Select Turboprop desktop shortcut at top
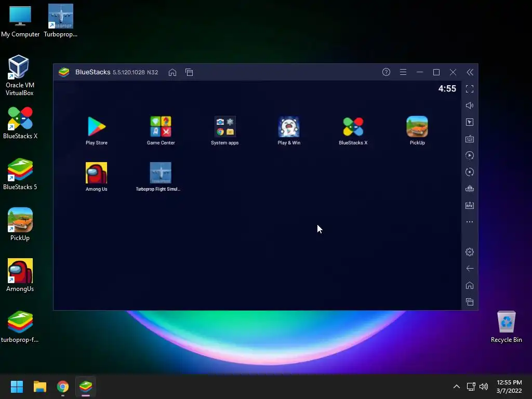This screenshot has height=399, width=532. 60,21
